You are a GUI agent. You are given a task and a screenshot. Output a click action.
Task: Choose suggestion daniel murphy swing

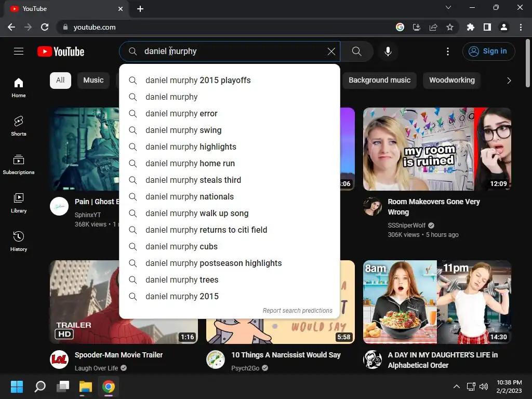pyautogui.click(x=230, y=130)
